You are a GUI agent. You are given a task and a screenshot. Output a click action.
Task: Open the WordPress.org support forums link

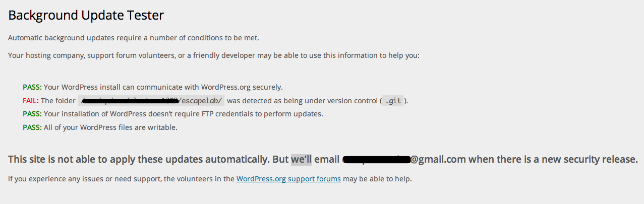[288, 178]
